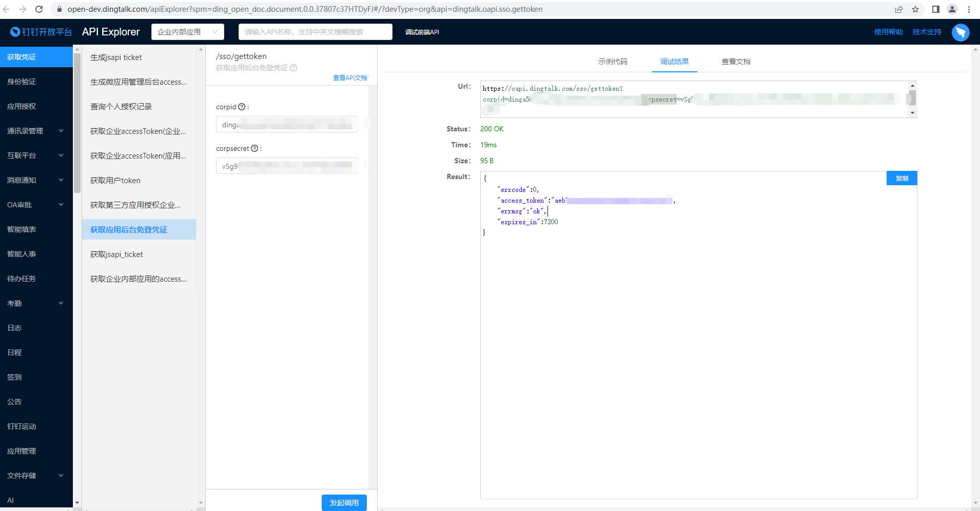This screenshot has height=511, width=980.
Task: Reload the page with the refresh icon
Action: coord(39,9)
